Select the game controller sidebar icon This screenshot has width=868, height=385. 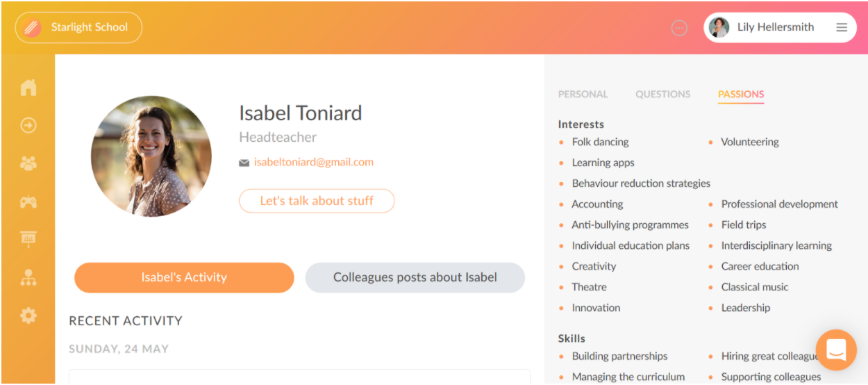28,202
